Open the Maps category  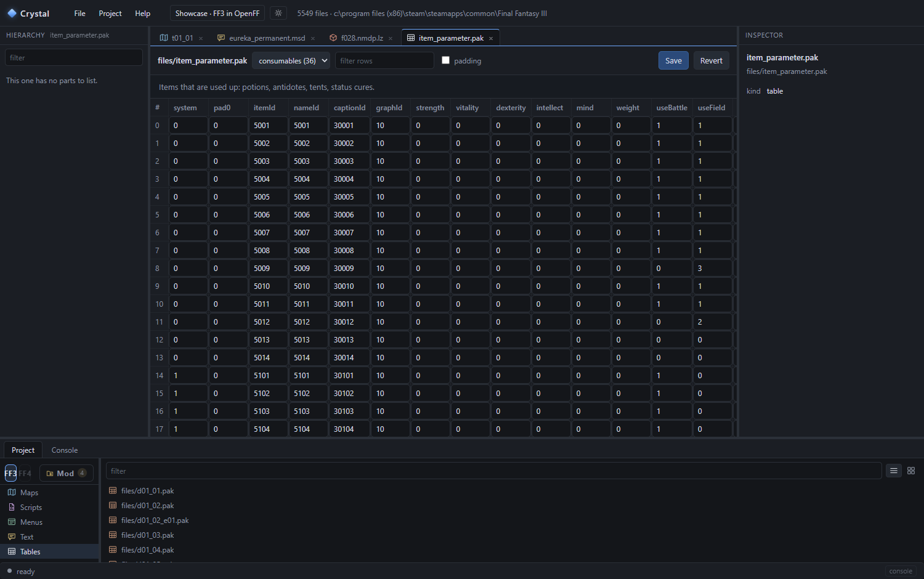[x=49, y=493]
